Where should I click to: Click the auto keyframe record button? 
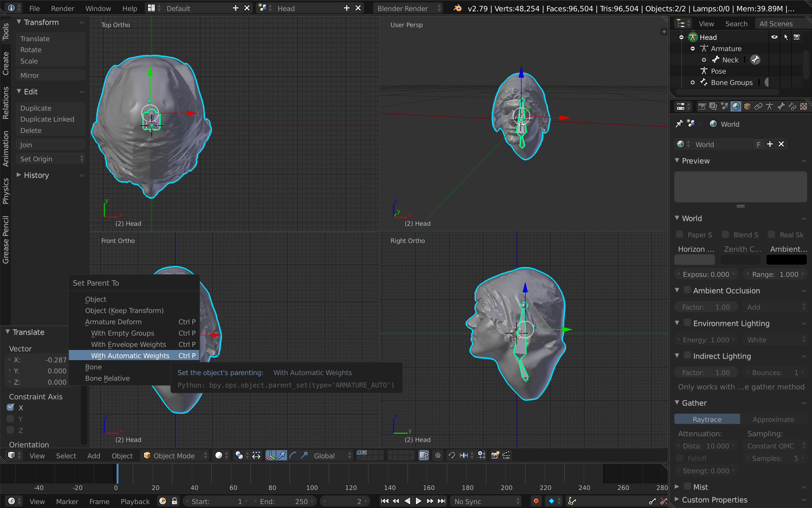(x=536, y=501)
